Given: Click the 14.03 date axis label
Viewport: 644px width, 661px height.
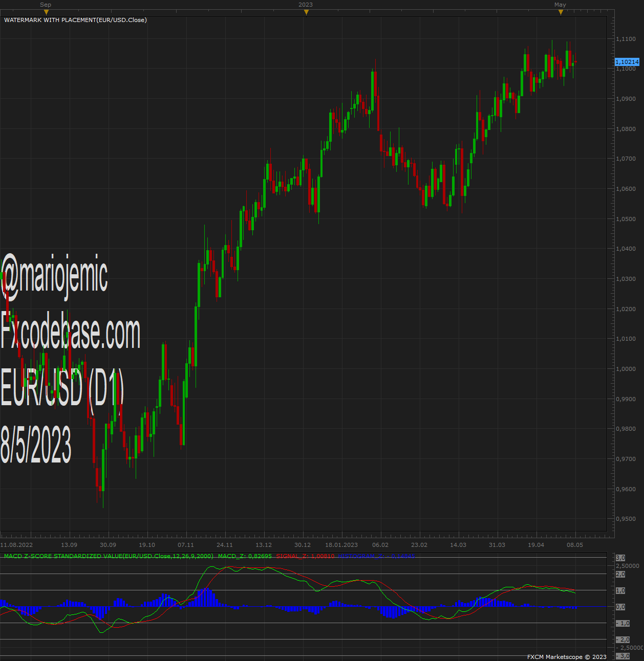Looking at the screenshot, I should 458,545.
